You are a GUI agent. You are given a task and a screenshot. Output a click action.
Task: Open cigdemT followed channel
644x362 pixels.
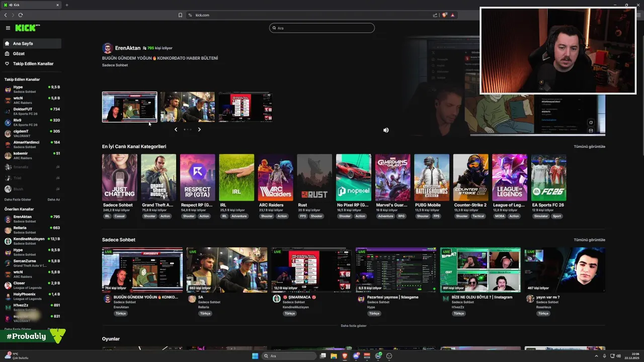coord(32,133)
